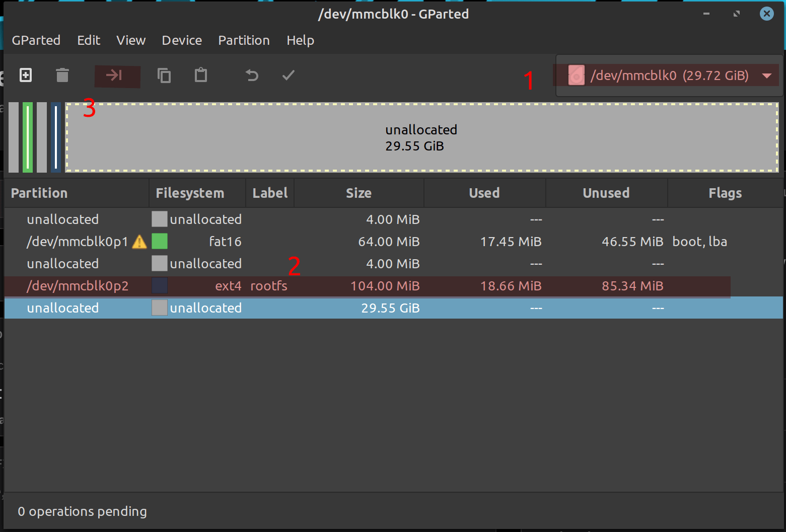Click the Partition column header

click(x=77, y=193)
